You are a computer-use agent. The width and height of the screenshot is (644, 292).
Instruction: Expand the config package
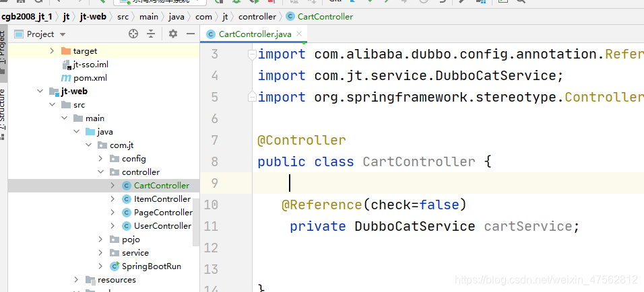[x=100, y=158]
